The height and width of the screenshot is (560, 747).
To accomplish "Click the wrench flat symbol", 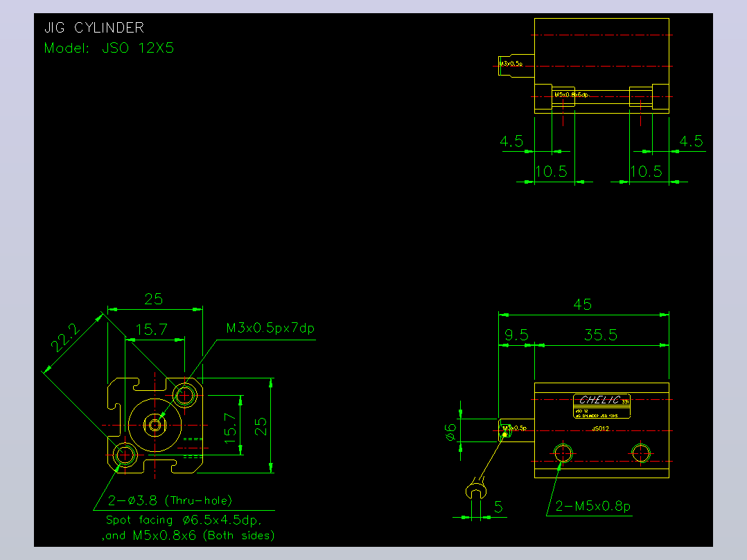I will point(475,489).
